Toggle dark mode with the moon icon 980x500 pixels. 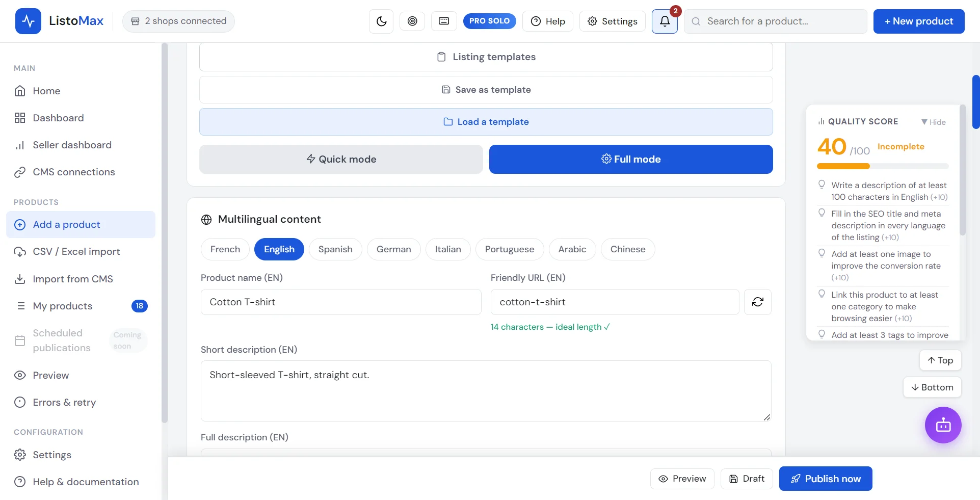[381, 21]
